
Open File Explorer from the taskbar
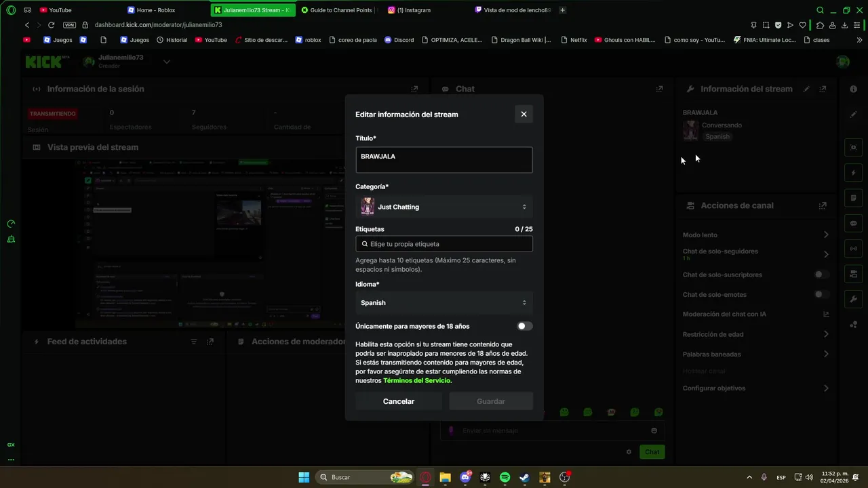pos(445,477)
